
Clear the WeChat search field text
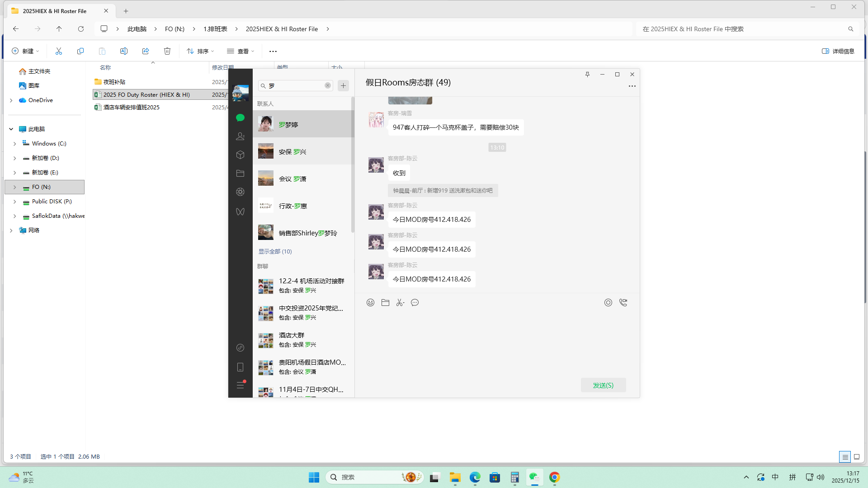pos(328,85)
